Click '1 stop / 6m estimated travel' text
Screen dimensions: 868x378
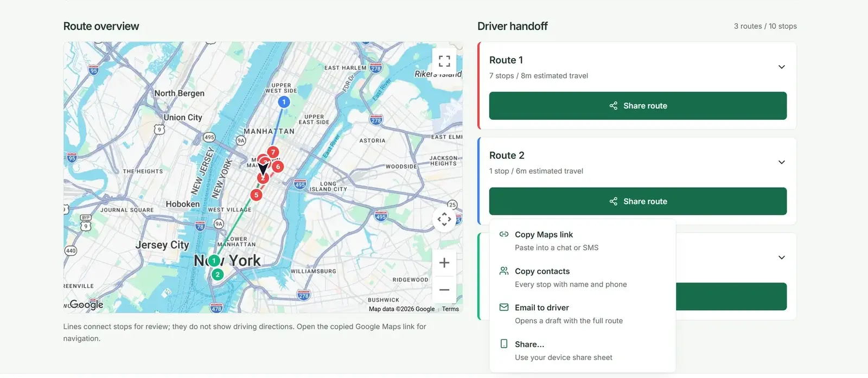(x=536, y=171)
